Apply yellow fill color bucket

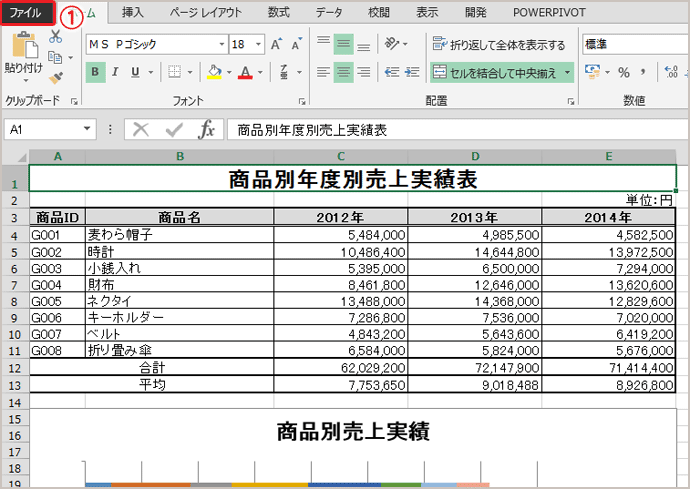214,72
